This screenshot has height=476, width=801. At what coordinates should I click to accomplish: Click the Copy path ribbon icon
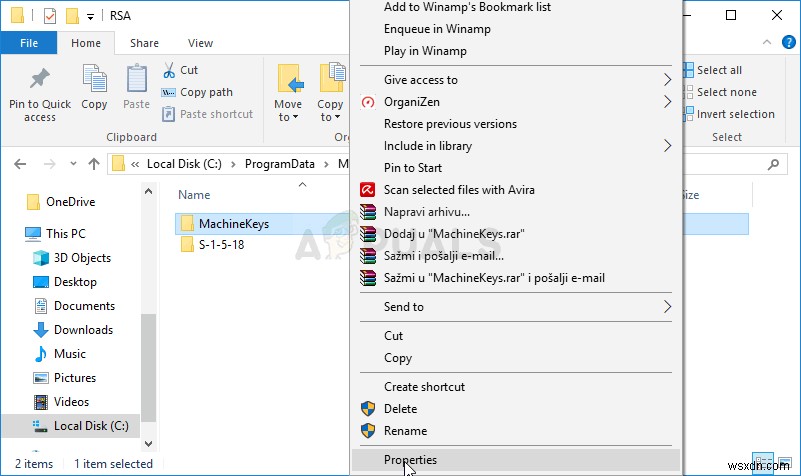tap(169, 92)
